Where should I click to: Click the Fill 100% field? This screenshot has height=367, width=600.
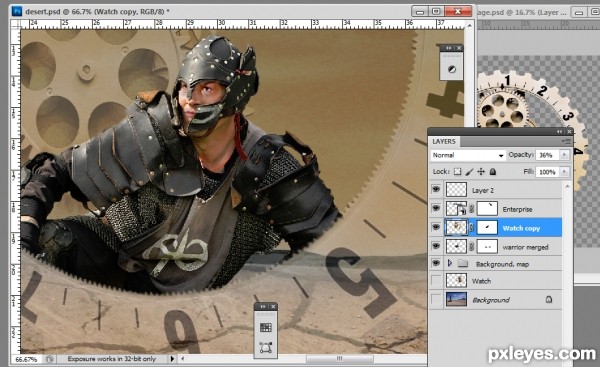548,172
